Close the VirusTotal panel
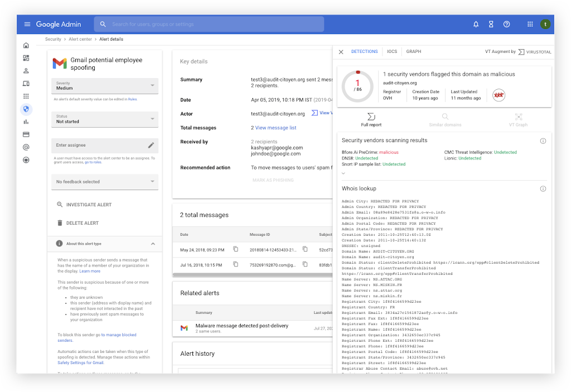 click(341, 52)
